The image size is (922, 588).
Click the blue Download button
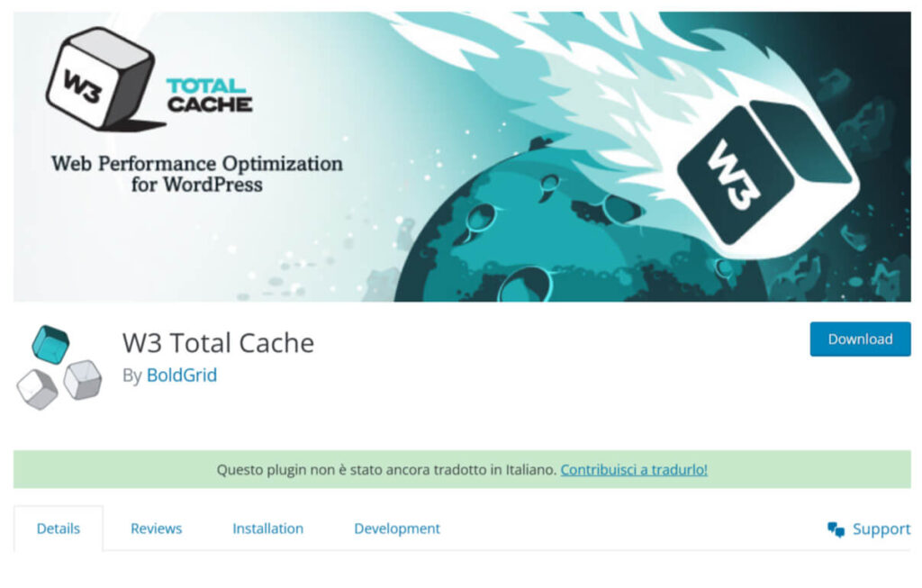[860, 339]
